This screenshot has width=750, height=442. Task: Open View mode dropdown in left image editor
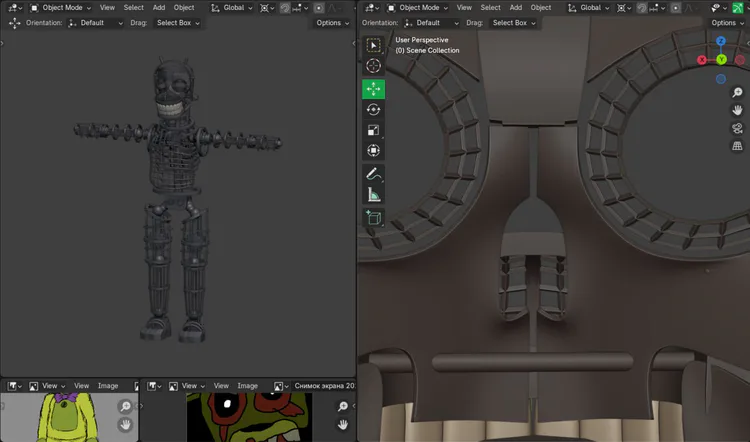[47, 386]
